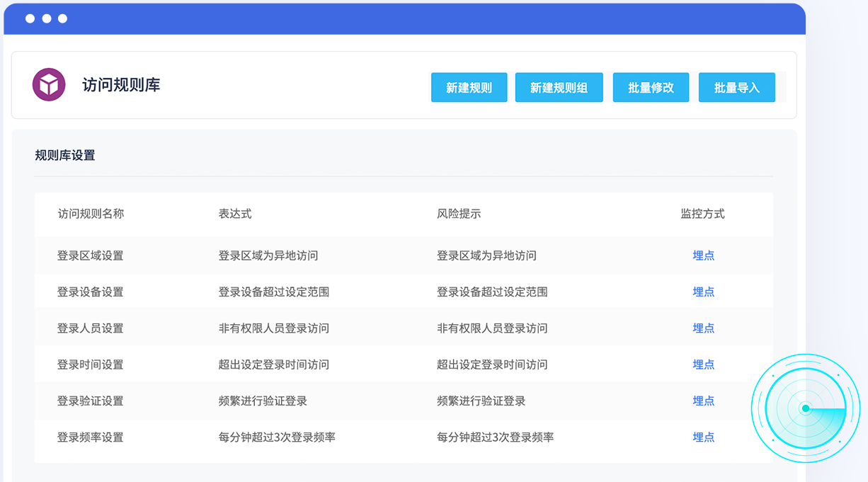The width and height of the screenshot is (868, 482).
Task: Click 埋点 link for 登录验证设置
Action: [x=703, y=401]
